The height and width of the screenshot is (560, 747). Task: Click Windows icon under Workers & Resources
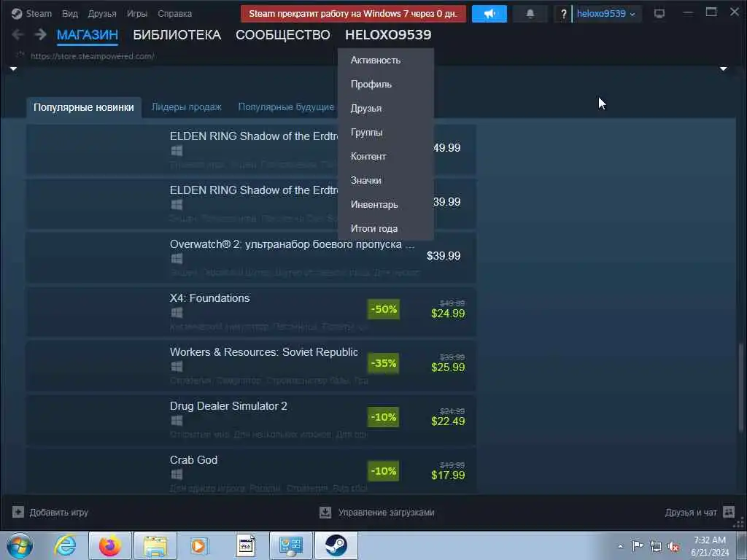pos(177,366)
